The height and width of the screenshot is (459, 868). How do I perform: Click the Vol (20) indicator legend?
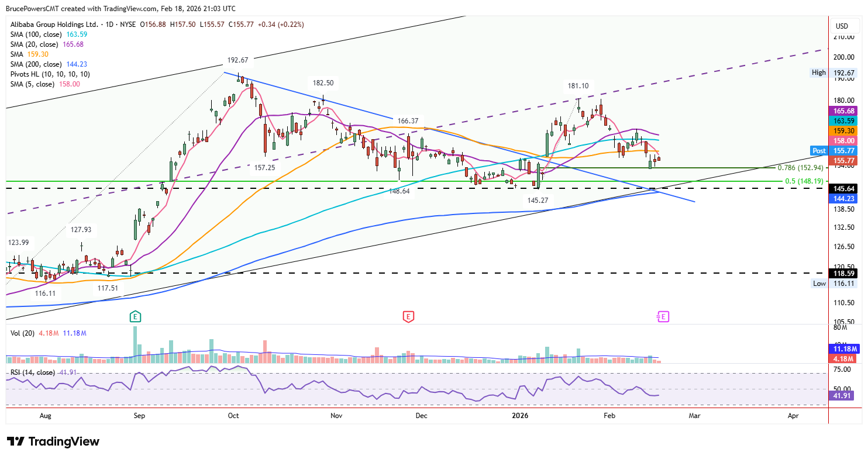[22, 333]
